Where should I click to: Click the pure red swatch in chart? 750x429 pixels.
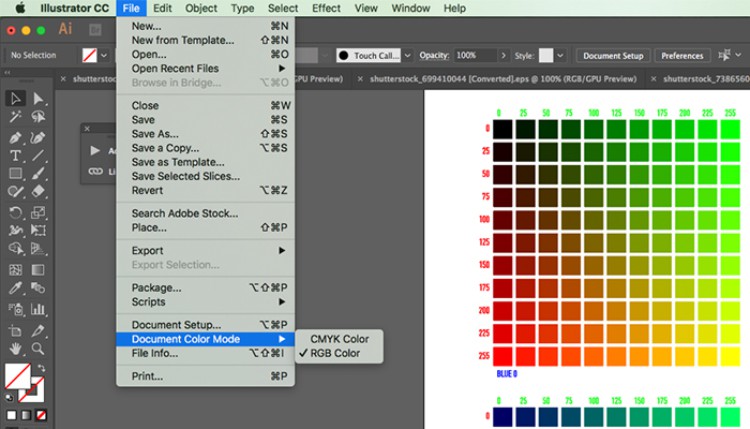(x=501, y=356)
